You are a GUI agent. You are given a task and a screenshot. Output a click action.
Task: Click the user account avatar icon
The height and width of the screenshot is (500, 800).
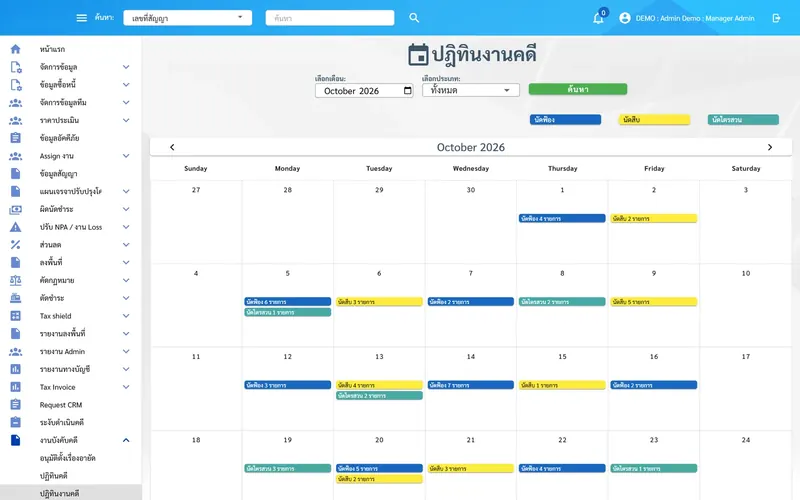624,18
